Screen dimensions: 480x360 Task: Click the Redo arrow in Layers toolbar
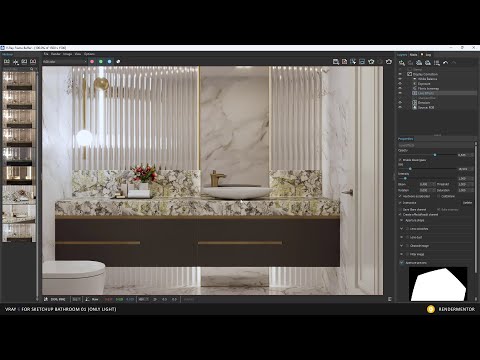click(454, 63)
